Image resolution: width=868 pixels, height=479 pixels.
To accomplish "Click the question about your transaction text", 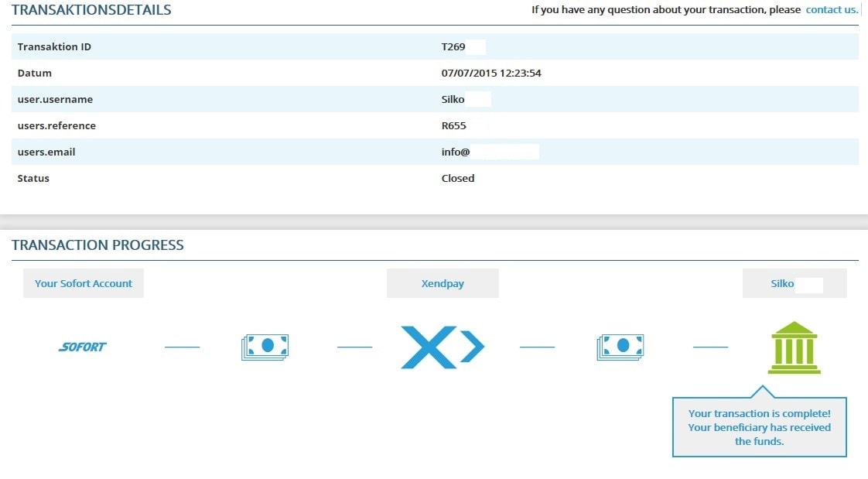I will [666, 9].
